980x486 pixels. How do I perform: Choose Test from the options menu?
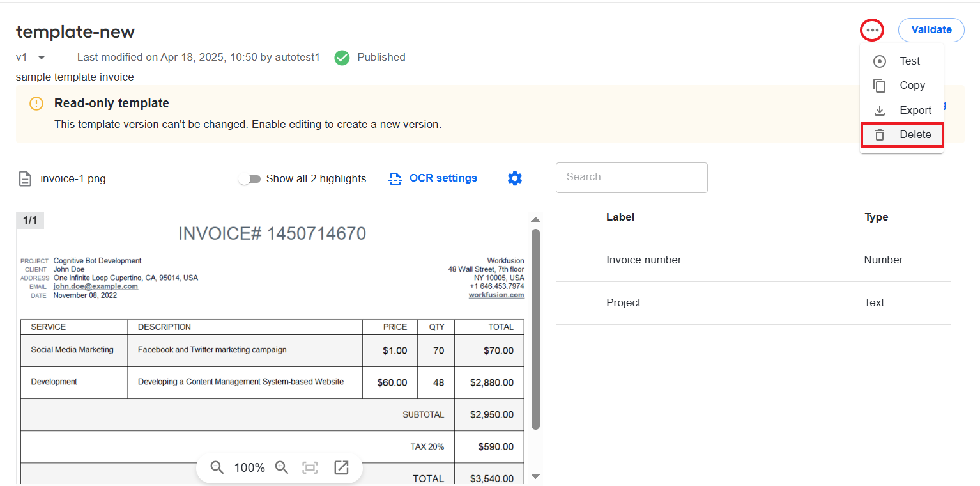[901, 61]
